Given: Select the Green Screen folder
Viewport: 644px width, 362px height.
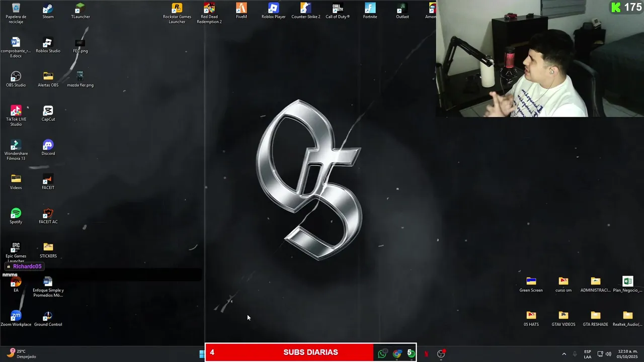Looking at the screenshot, I should tap(531, 285).
